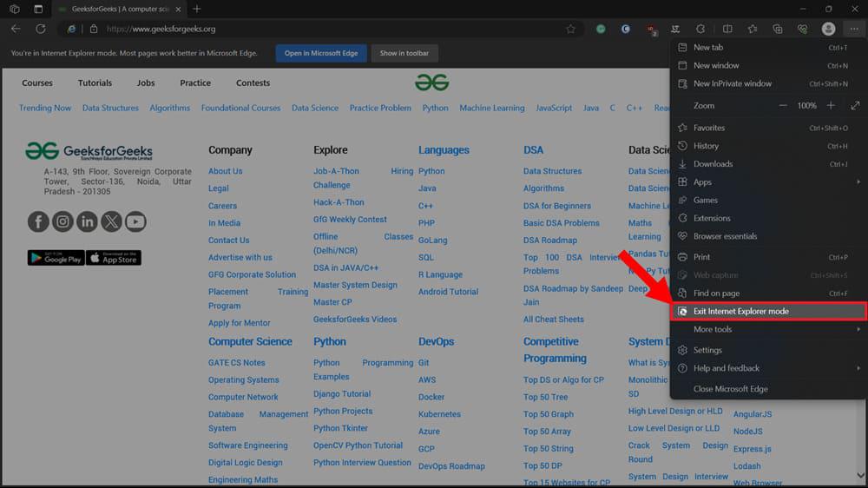
Task: Click the Languages heading link
Action: point(444,150)
